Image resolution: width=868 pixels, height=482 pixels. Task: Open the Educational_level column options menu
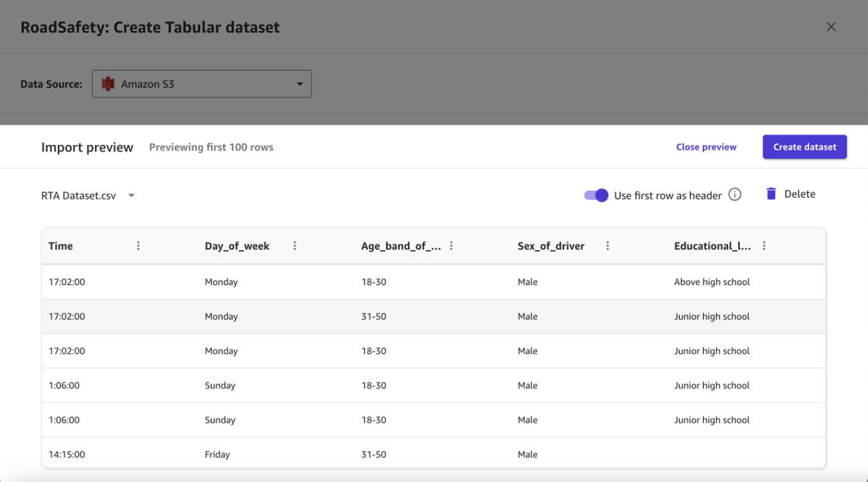(764, 246)
